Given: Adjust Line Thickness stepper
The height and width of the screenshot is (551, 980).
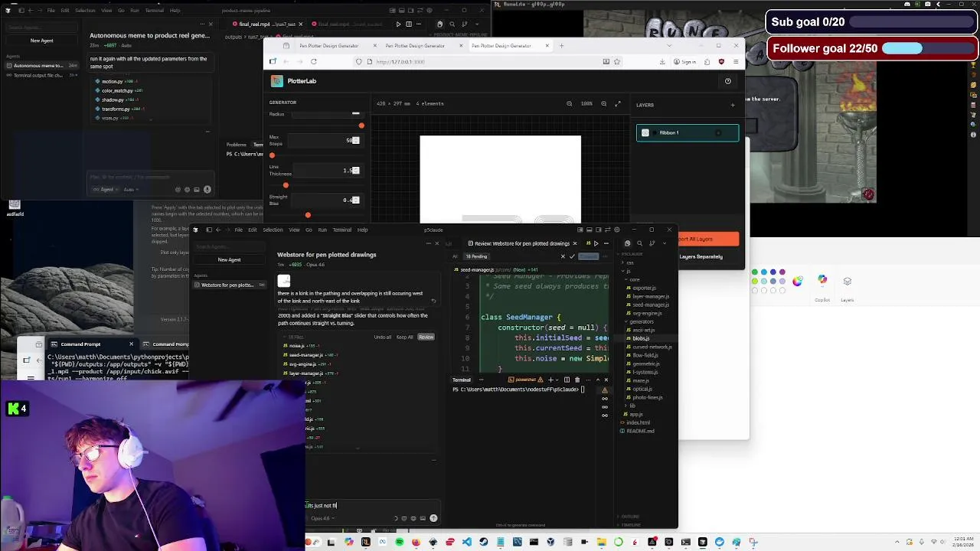Looking at the screenshot, I should 355,171.
